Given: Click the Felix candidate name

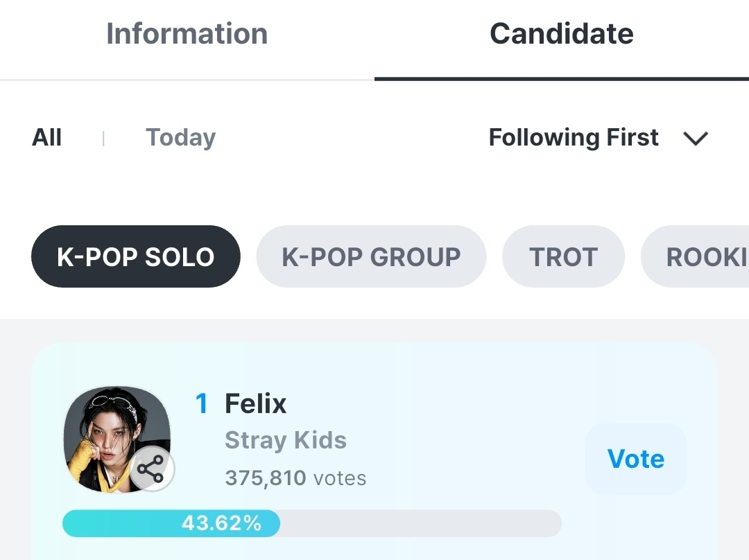Looking at the screenshot, I should pos(255,404).
